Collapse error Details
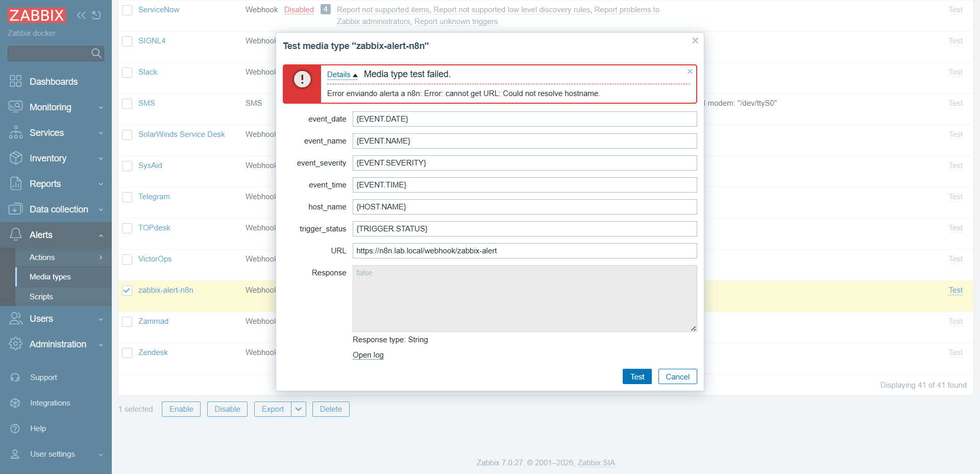 [x=342, y=75]
